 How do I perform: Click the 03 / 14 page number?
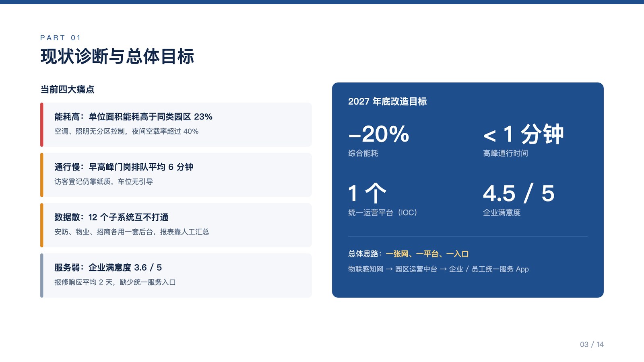coord(592,344)
